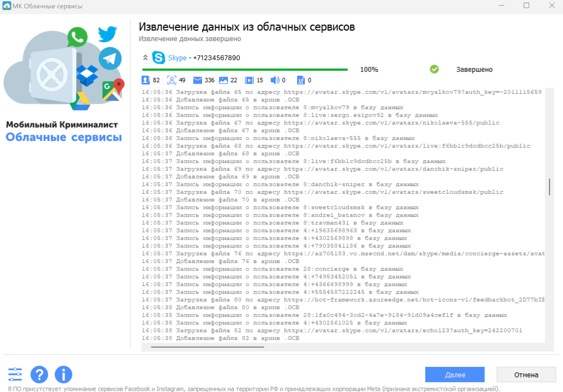Image resolution: width=563 pixels, height=392 pixels.
Task: Click the app icon in title bar
Action: tap(7, 6)
